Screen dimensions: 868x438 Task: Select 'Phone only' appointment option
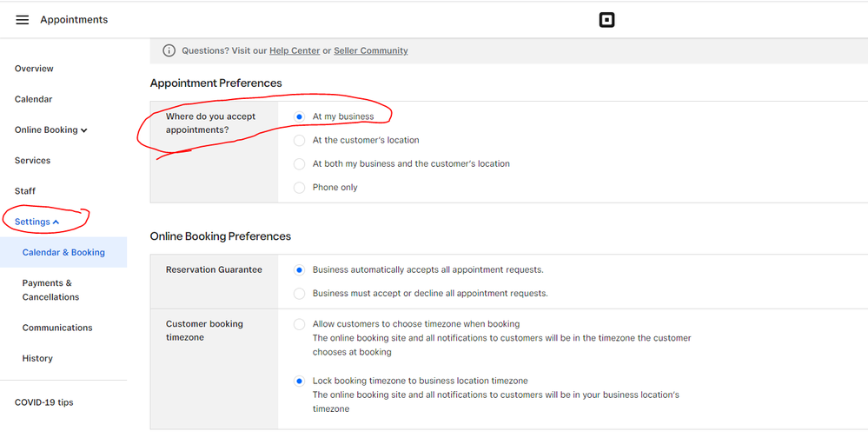click(x=300, y=188)
